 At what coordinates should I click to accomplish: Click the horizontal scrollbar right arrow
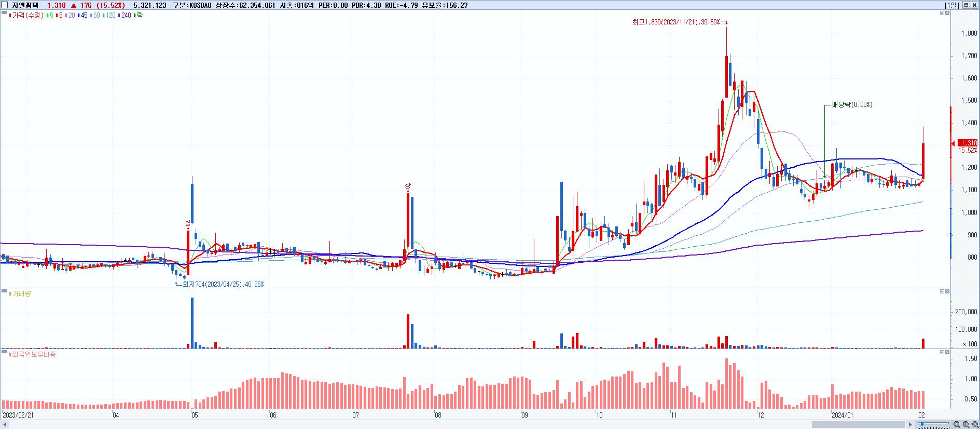coord(910,425)
